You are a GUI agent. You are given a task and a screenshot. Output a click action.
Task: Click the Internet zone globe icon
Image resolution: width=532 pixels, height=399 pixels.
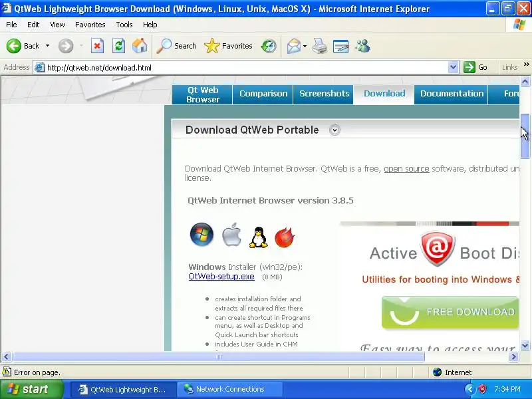[x=438, y=372]
